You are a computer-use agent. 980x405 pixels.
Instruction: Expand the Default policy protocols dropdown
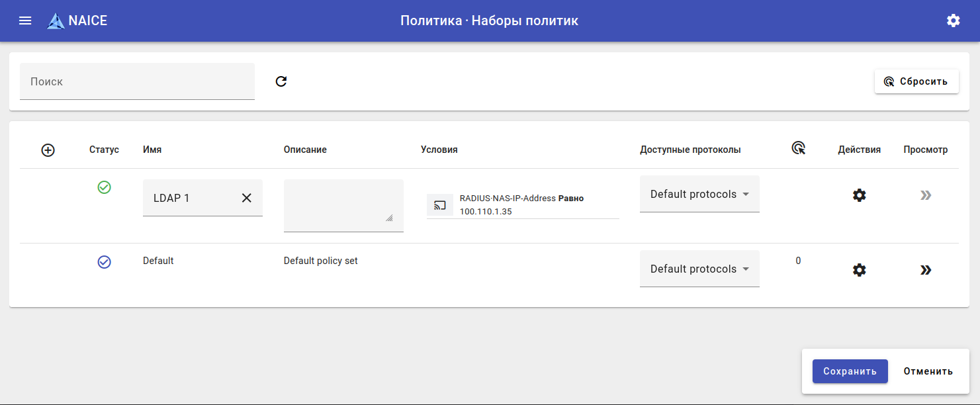(x=699, y=269)
